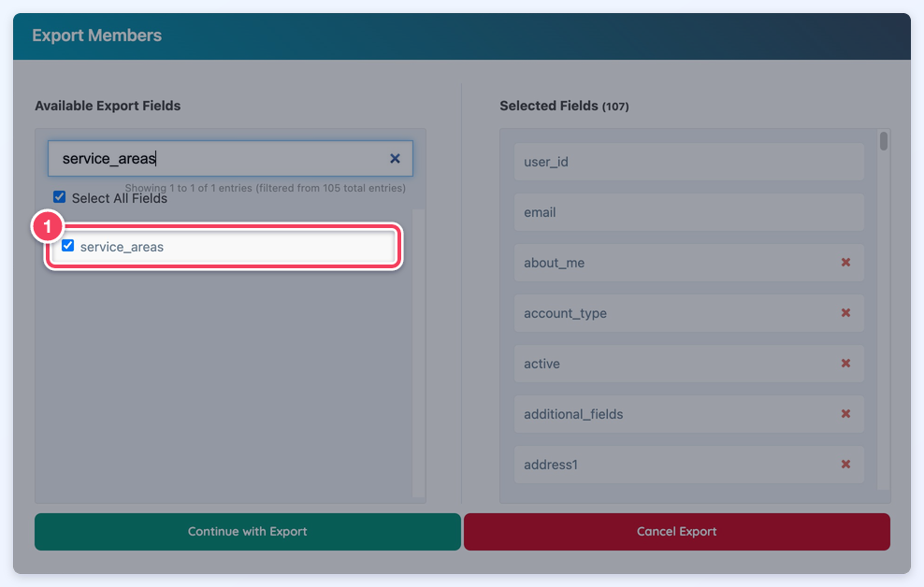Clear the service_areas search text
Image resolution: width=924 pixels, height=587 pixels.
(395, 158)
